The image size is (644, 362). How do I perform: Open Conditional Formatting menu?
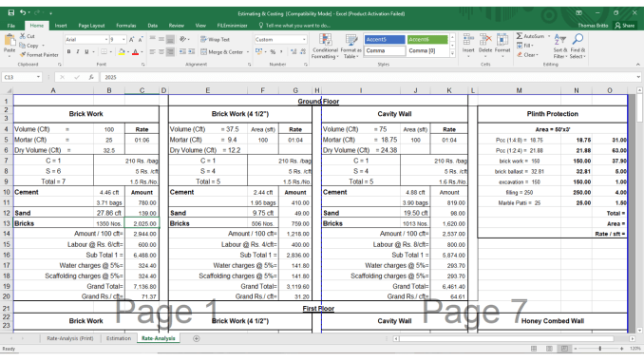[x=325, y=46]
